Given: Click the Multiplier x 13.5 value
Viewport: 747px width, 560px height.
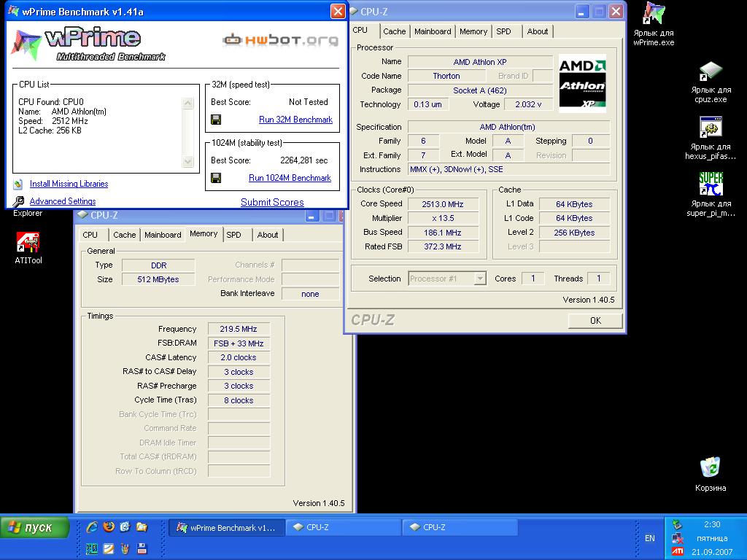Looking at the screenshot, I should click(443, 219).
